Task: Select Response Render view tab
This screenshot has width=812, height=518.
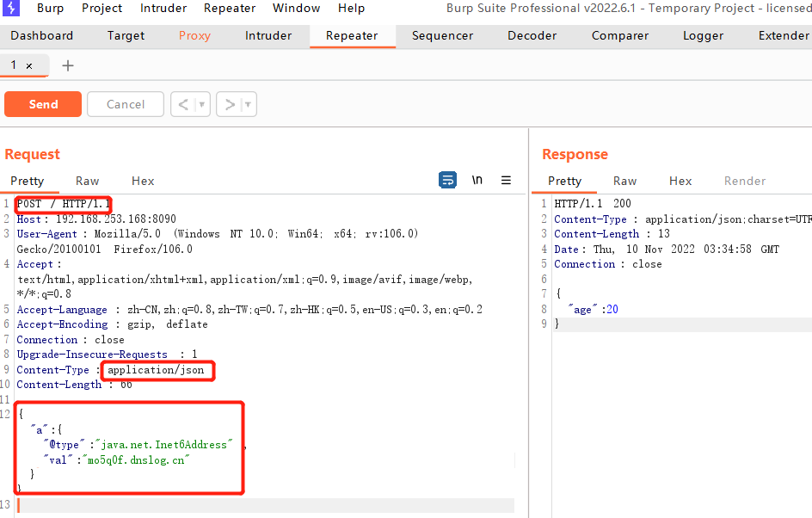Action: pyautogui.click(x=745, y=182)
